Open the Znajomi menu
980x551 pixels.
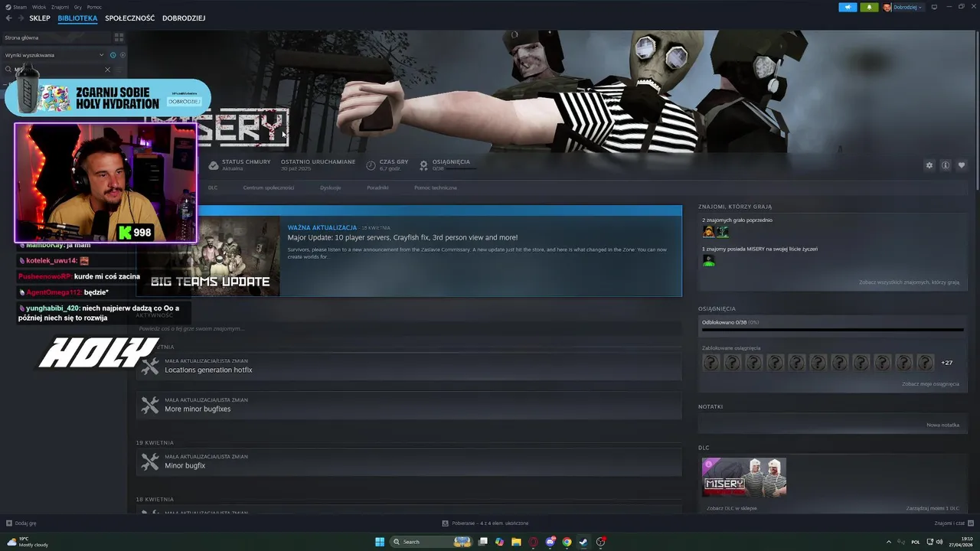pyautogui.click(x=60, y=7)
